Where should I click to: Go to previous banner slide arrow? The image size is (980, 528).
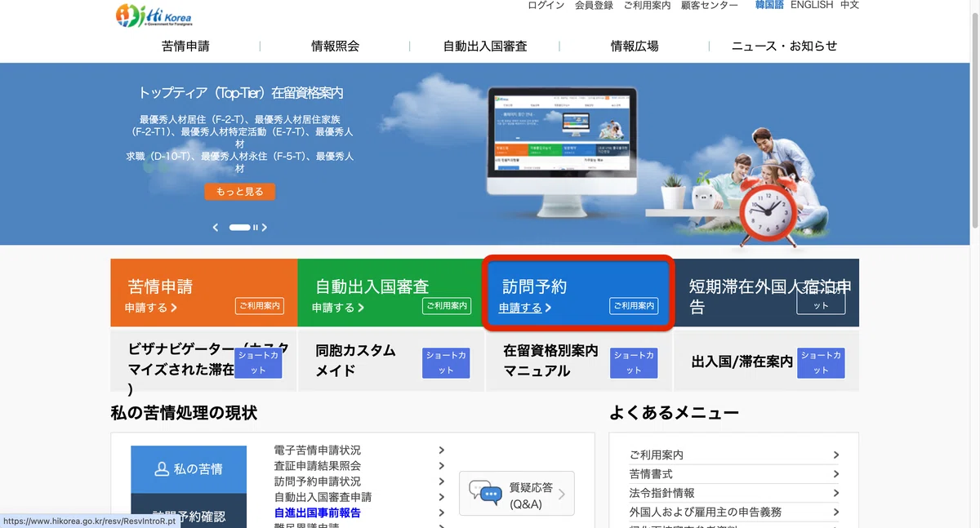click(x=216, y=228)
